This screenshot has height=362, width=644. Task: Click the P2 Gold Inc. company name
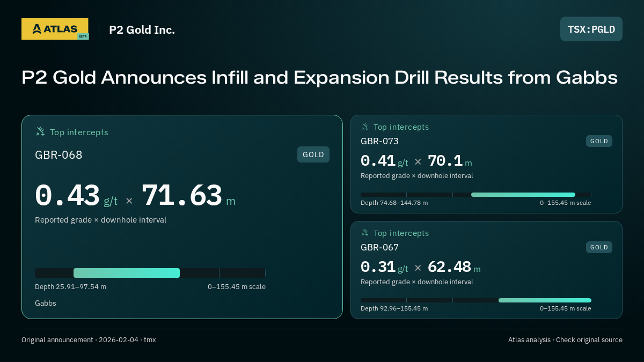point(142,30)
